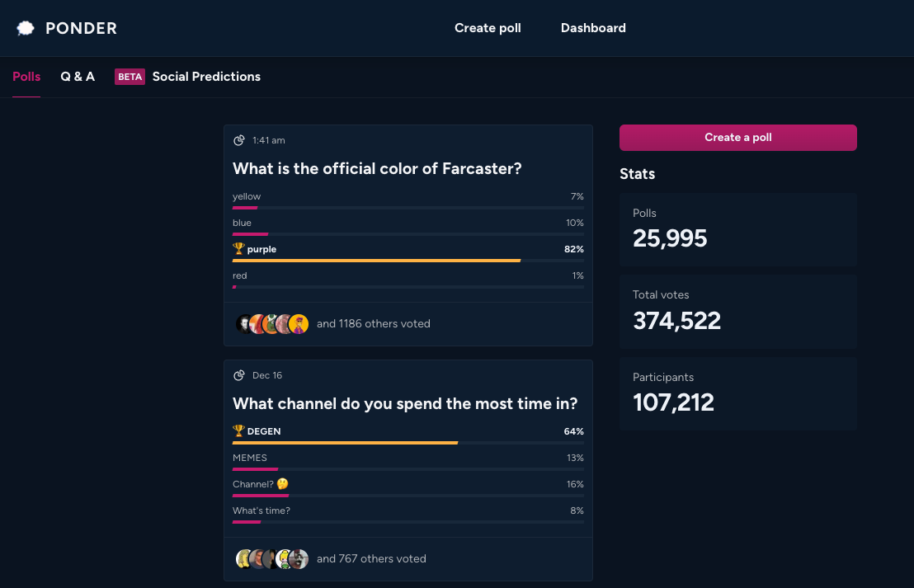Click the chart icon beside 1:41 am
914x588 pixels.
tap(239, 140)
